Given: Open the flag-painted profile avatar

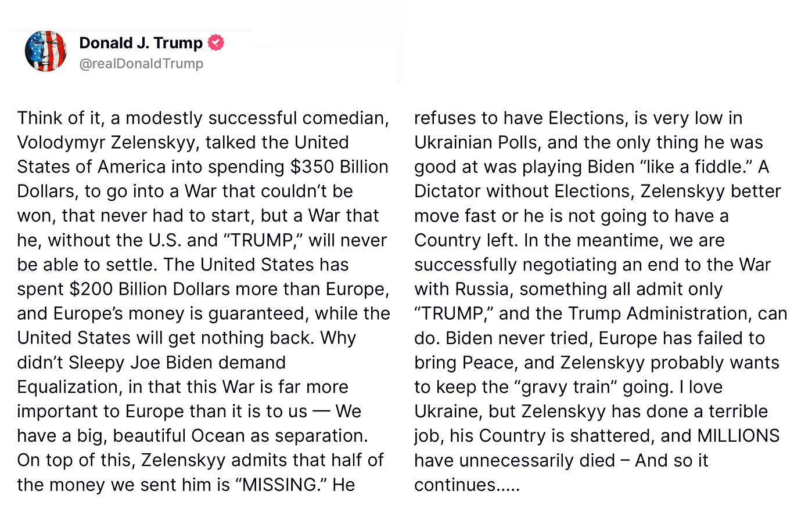Looking at the screenshot, I should coord(46,51).
